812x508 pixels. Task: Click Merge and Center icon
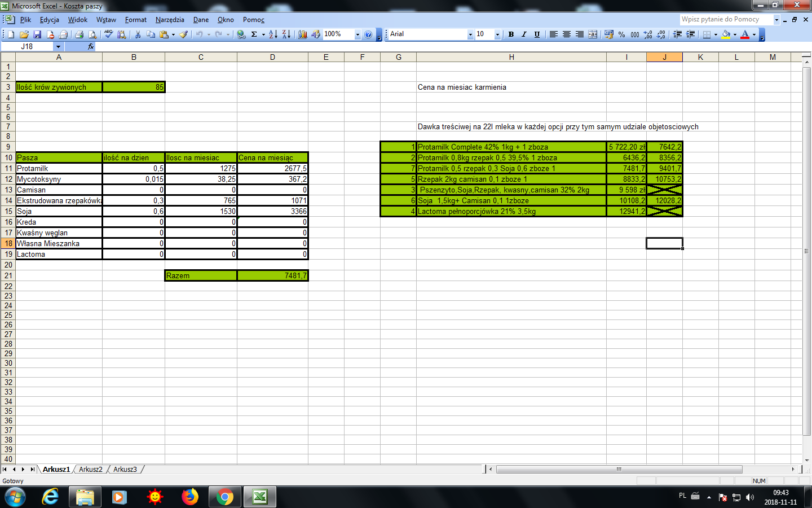click(593, 34)
